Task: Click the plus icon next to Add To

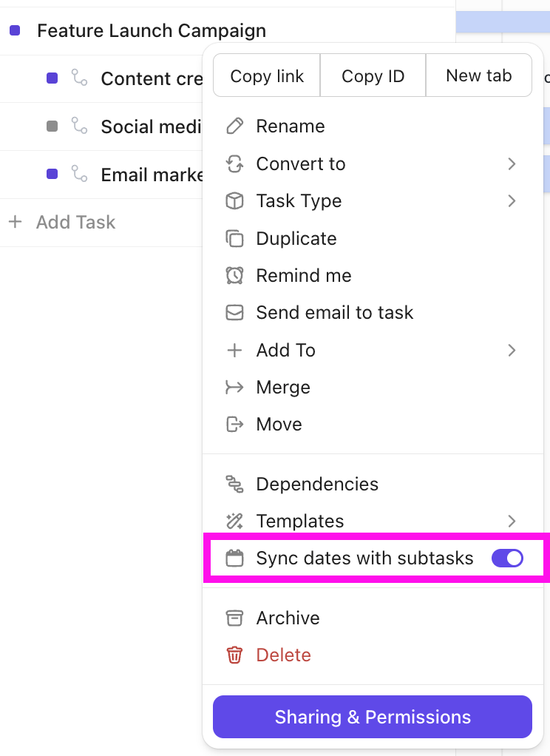Action: click(x=235, y=351)
